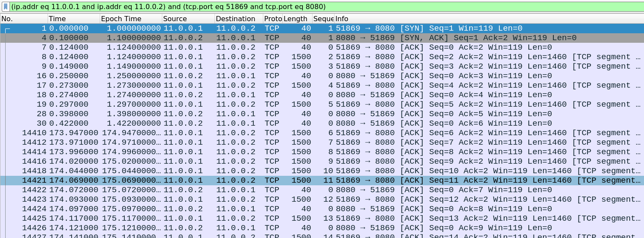Select packet 14418 with Seq=10

(x=322, y=171)
